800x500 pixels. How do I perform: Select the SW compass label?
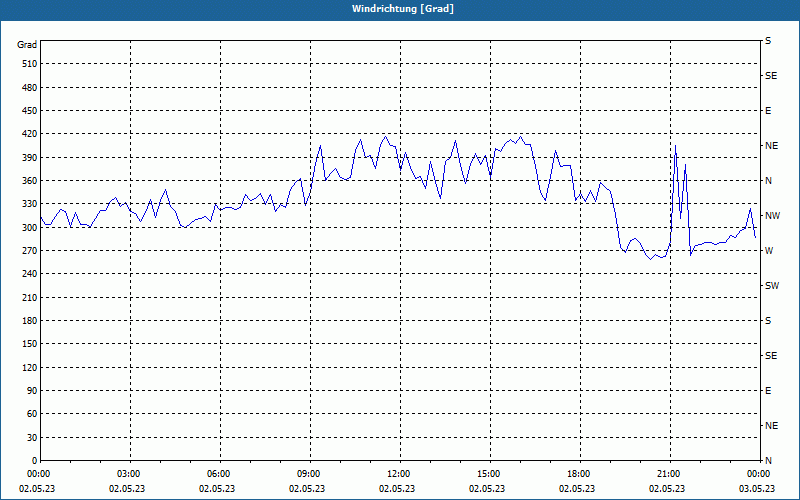(x=772, y=286)
